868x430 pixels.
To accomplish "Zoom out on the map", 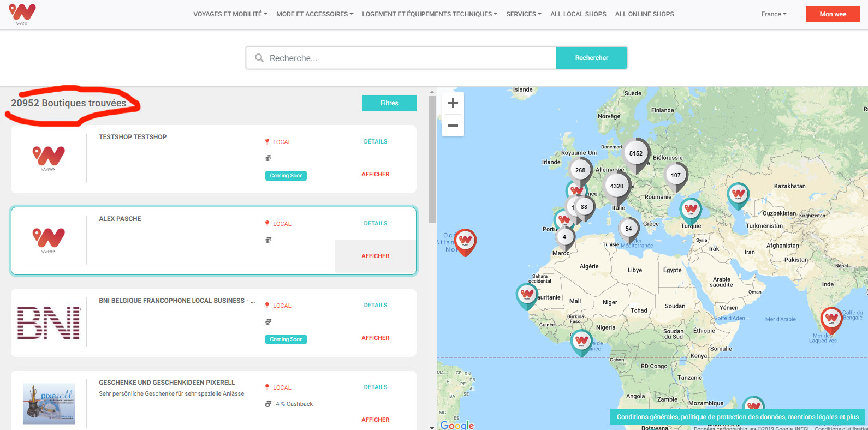I will (453, 126).
